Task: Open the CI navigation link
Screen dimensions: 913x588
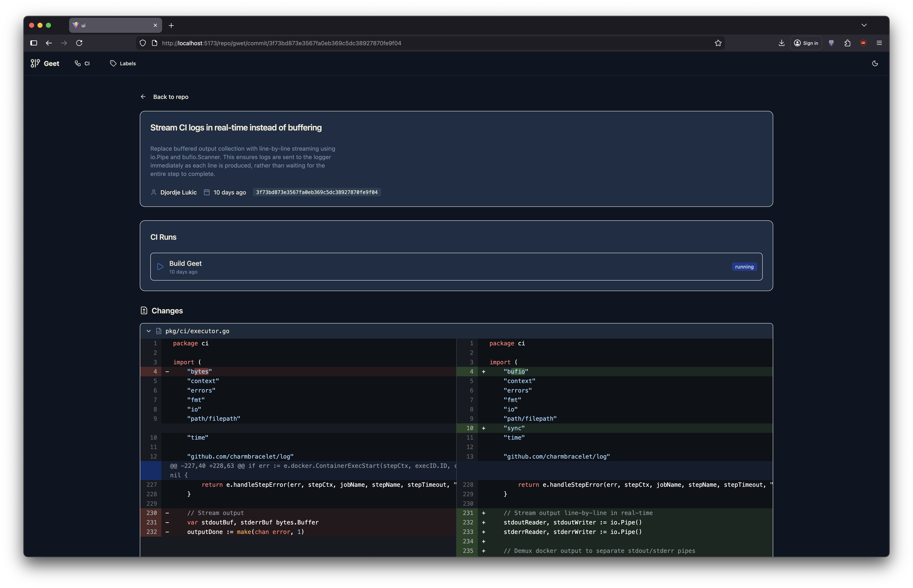Action: coord(82,63)
